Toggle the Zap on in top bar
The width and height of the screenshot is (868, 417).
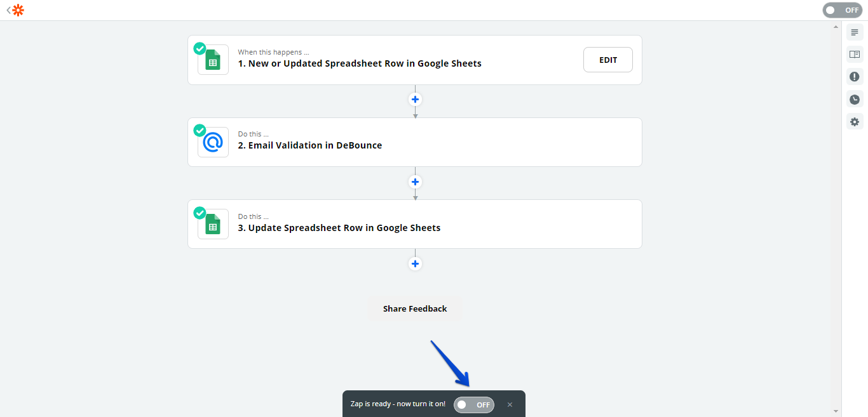click(842, 10)
